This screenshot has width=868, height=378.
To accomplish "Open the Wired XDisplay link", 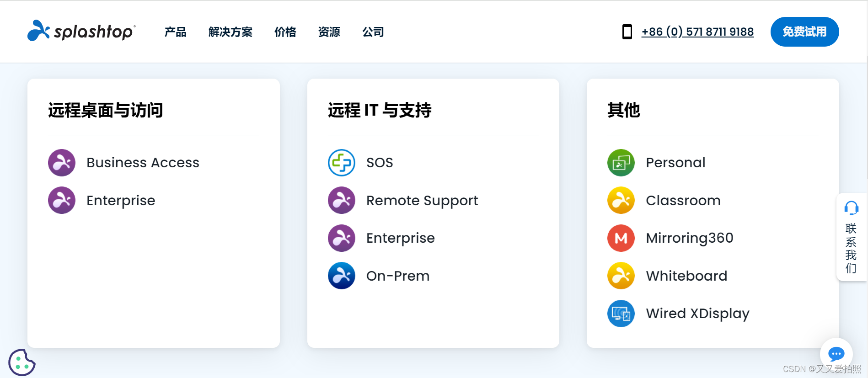I will click(697, 314).
